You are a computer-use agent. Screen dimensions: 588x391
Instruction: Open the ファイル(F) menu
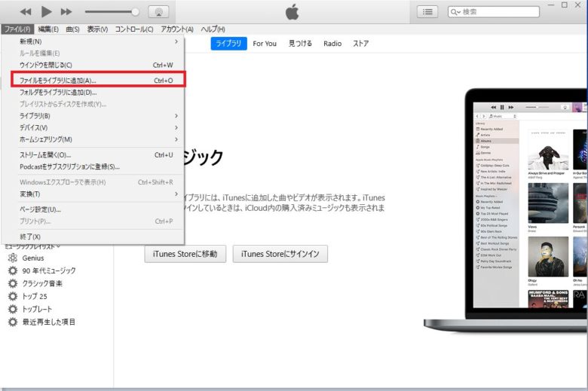point(17,29)
